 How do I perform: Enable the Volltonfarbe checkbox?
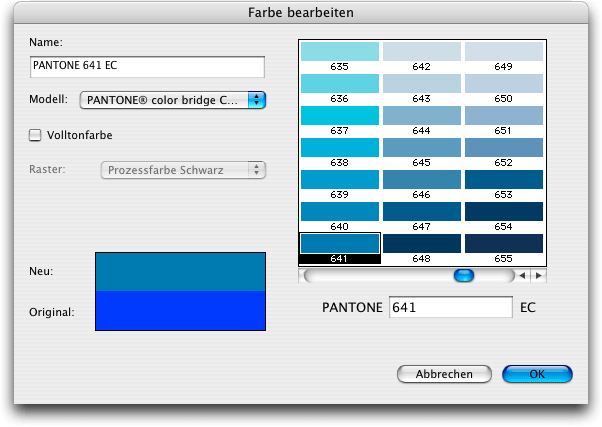coord(35,135)
